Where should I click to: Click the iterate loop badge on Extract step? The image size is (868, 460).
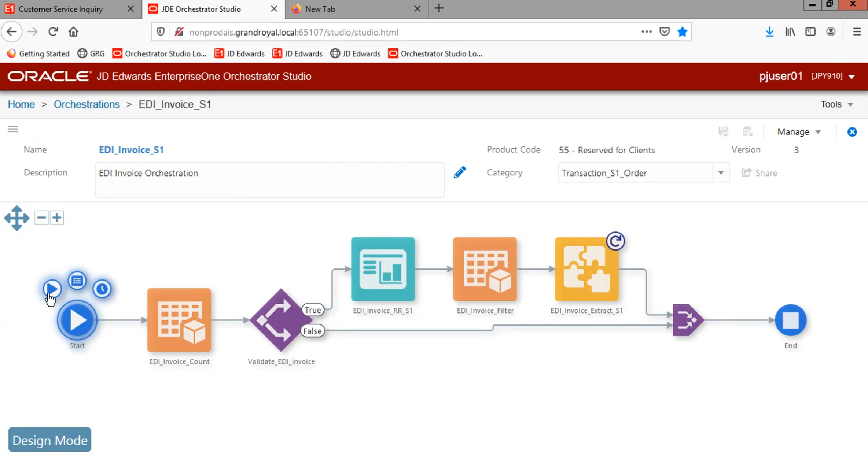point(615,241)
